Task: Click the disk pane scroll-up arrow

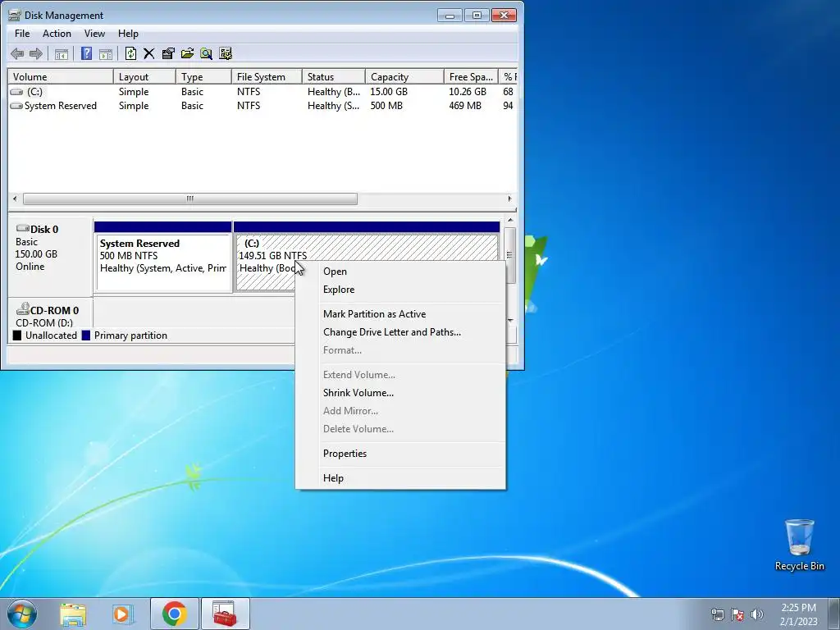Action: pos(510,220)
